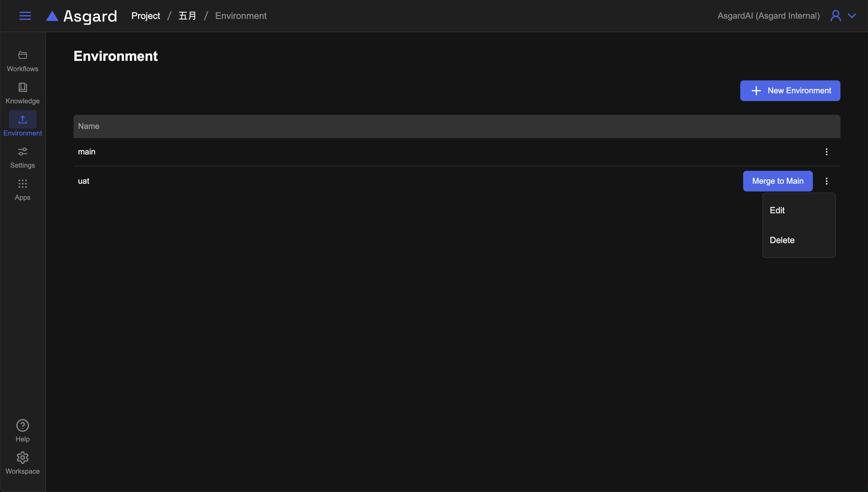The width and height of the screenshot is (868, 492).
Task: Click the Merge to Main button
Action: point(778,181)
